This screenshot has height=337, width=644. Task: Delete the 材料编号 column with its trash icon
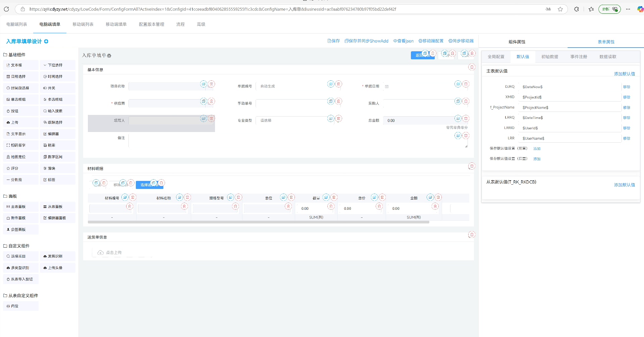tap(133, 197)
